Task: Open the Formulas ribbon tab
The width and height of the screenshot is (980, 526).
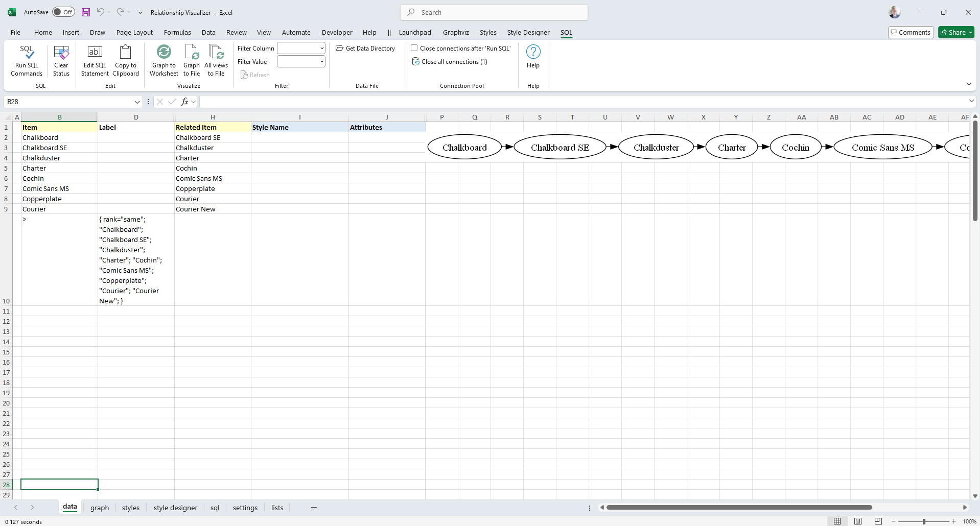Action: tap(177, 33)
